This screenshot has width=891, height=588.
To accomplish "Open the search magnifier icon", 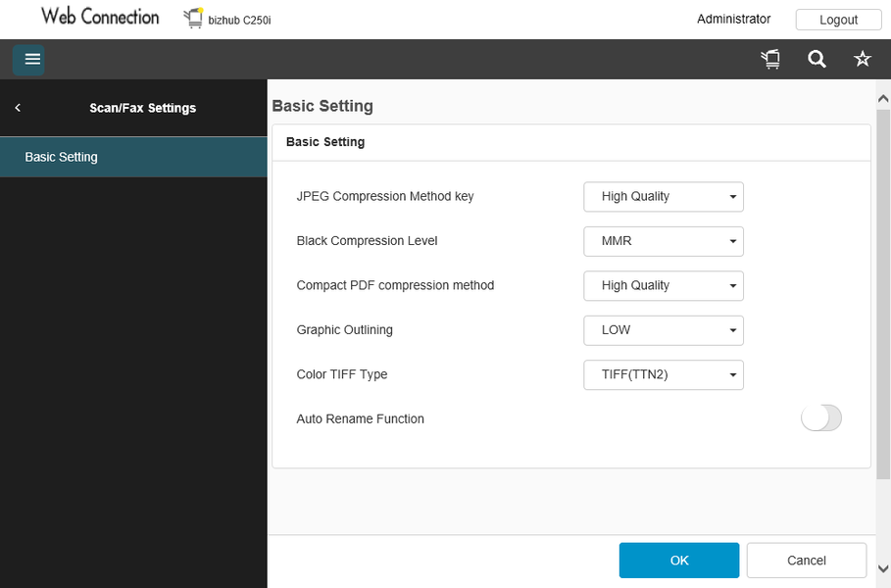I will [817, 60].
